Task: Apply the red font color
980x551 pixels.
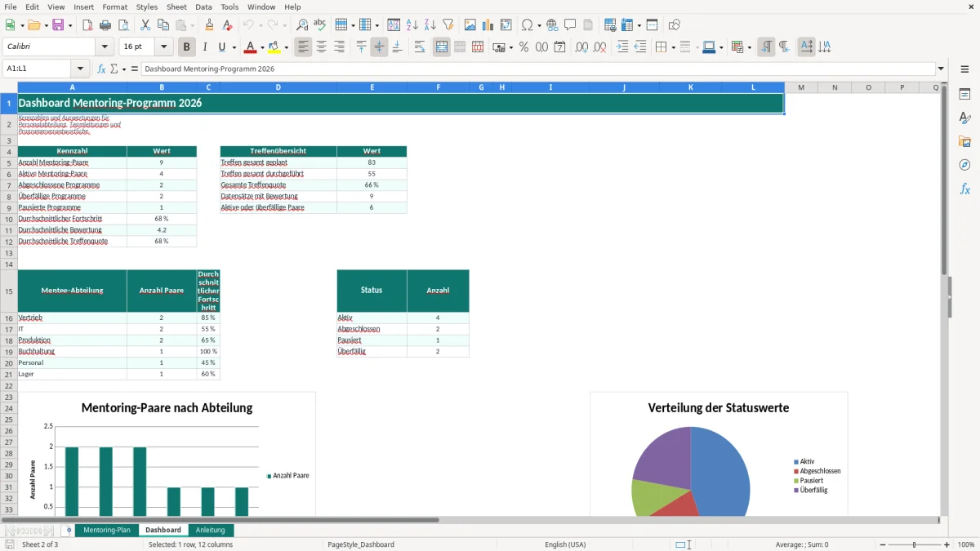Action: pos(249,47)
